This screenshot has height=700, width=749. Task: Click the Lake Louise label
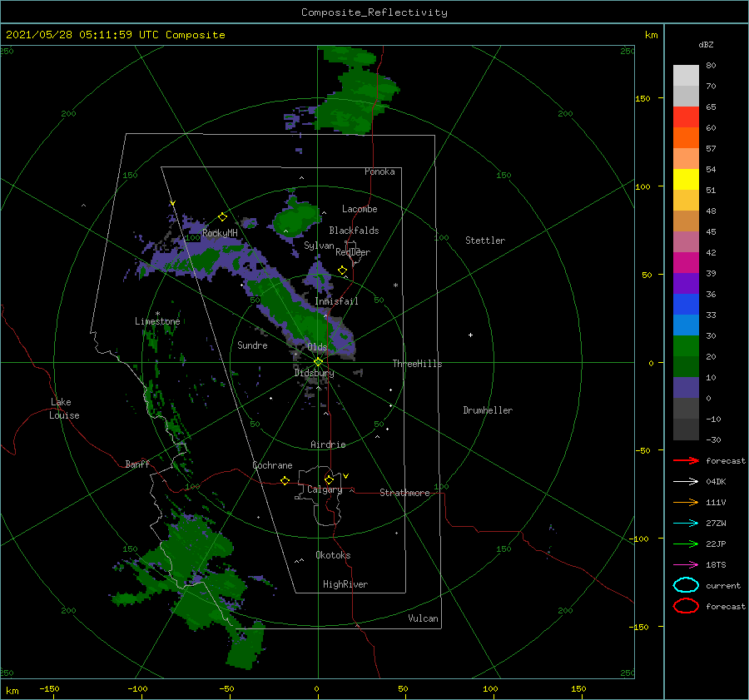(x=64, y=409)
